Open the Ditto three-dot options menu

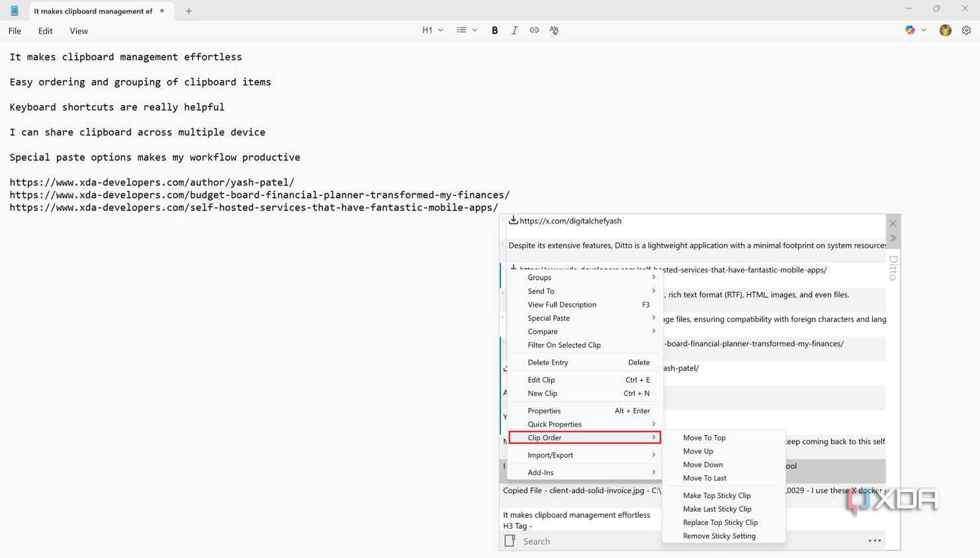(875, 541)
